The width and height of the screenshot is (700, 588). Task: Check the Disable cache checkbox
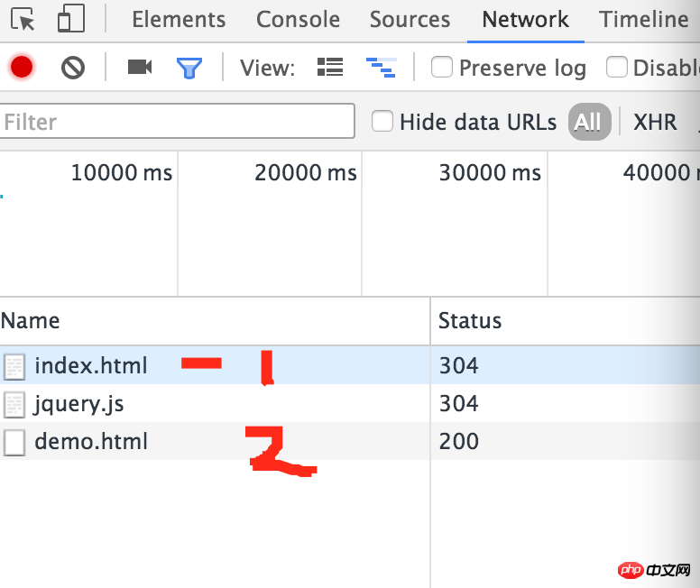click(x=617, y=67)
